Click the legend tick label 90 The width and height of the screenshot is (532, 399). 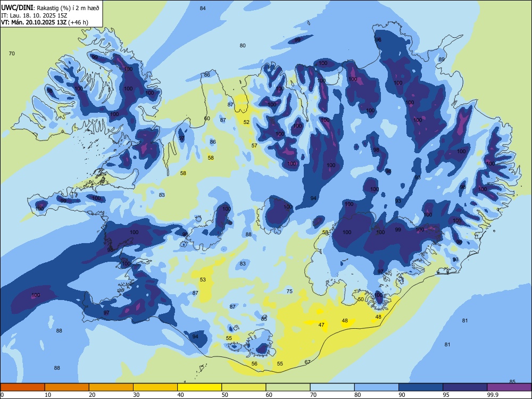[x=402, y=395]
